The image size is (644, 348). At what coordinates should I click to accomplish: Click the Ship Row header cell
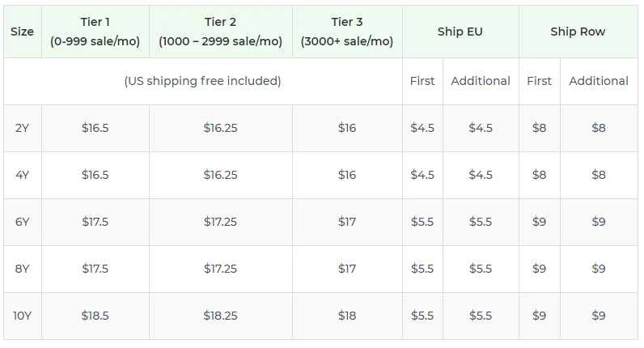pos(578,32)
